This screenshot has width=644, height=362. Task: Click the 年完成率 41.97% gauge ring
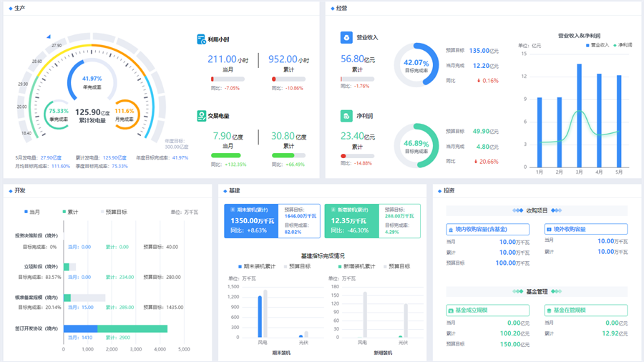(72, 71)
